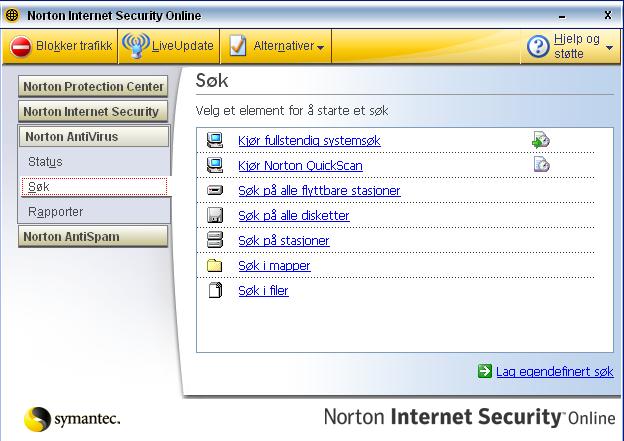Select Rapporter in the AntiVirus menu
Image resolution: width=624 pixels, height=441 pixels.
point(56,212)
